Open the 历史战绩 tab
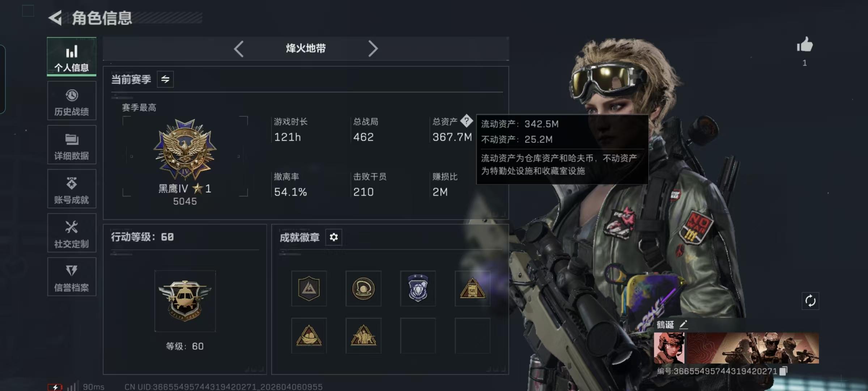 tap(72, 101)
